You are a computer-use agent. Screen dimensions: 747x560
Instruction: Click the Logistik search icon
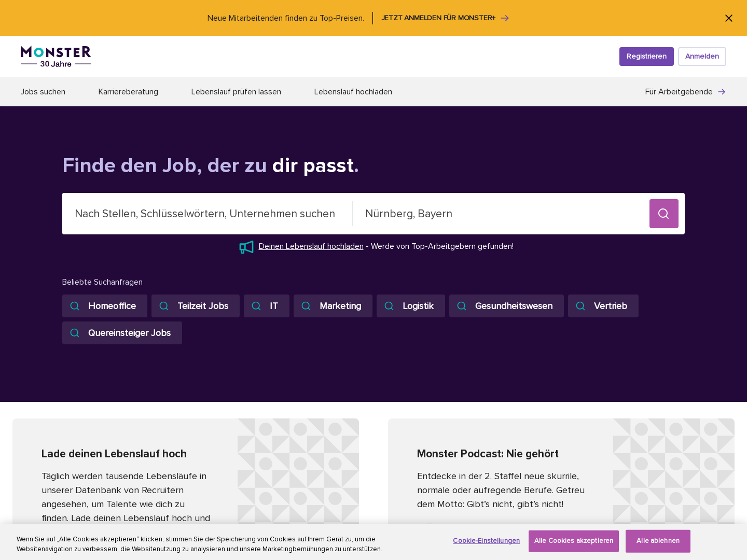(x=389, y=306)
